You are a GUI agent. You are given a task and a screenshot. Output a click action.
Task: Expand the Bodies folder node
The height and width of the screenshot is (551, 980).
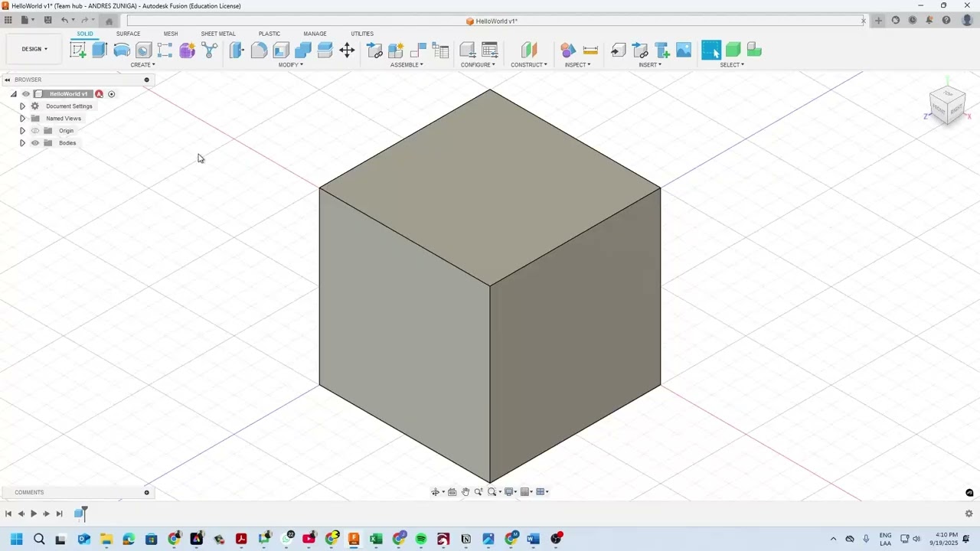pyautogui.click(x=22, y=143)
